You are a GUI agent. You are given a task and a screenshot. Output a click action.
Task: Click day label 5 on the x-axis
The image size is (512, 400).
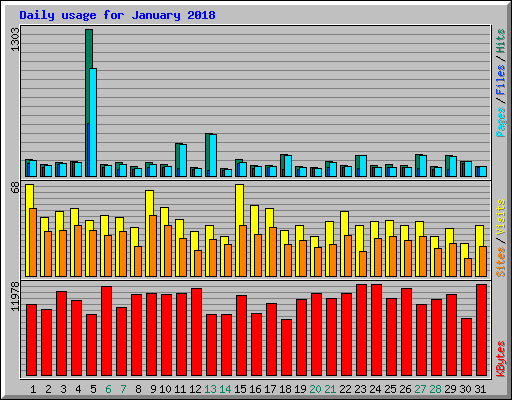(93, 389)
